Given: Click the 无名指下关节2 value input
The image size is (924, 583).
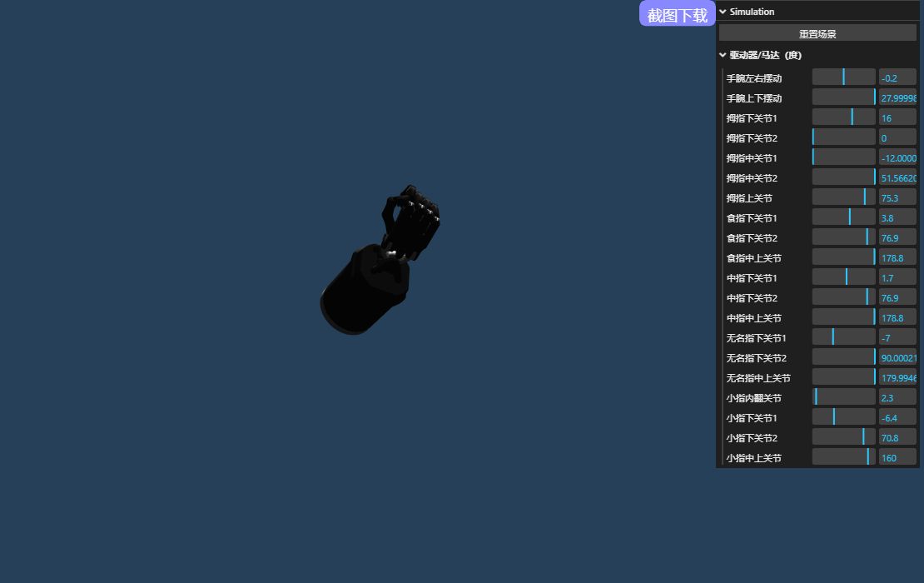Looking at the screenshot, I should pos(897,357).
